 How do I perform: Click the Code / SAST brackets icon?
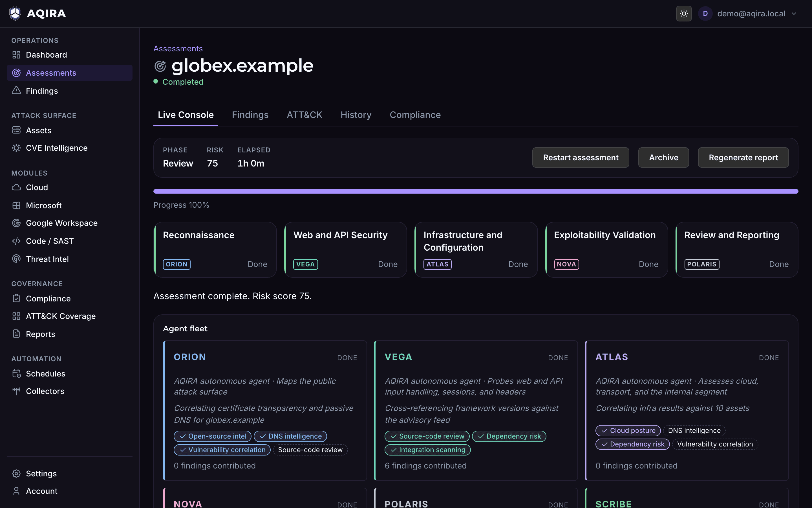click(x=16, y=241)
